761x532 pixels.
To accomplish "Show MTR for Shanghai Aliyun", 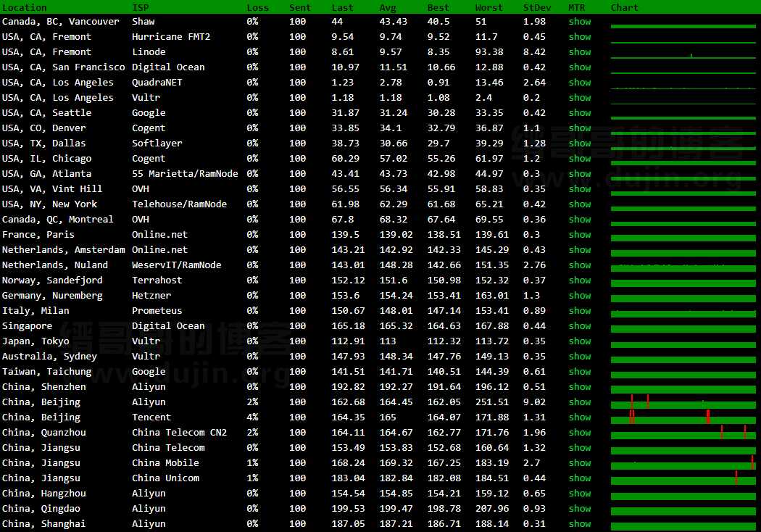I will pyautogui.click(x=580, y=524).
